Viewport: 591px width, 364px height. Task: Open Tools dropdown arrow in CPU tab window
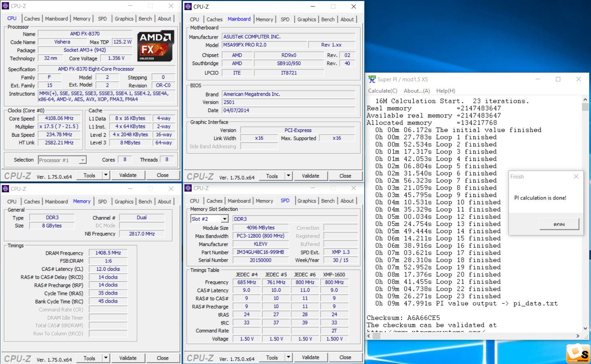pos(106,175)
